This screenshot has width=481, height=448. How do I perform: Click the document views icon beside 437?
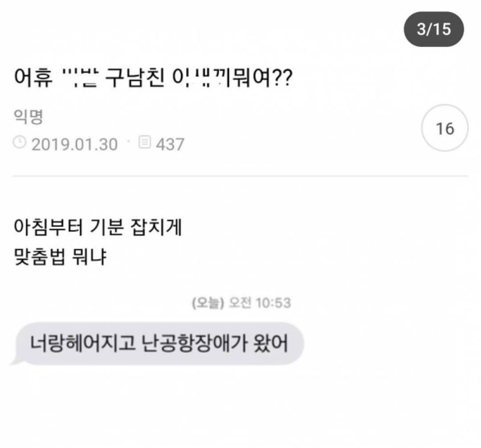click(145, 142)
